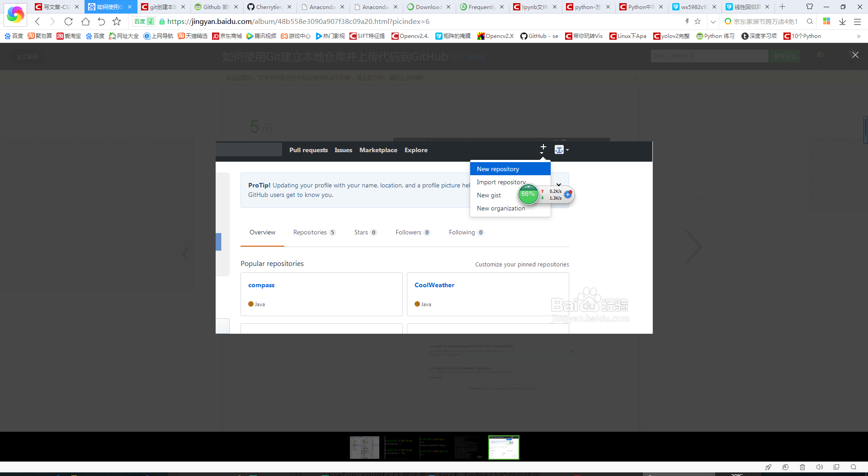Open the Repositories 5 profile tab
Viewport: 868px width, 476px height.
(314, 232)
